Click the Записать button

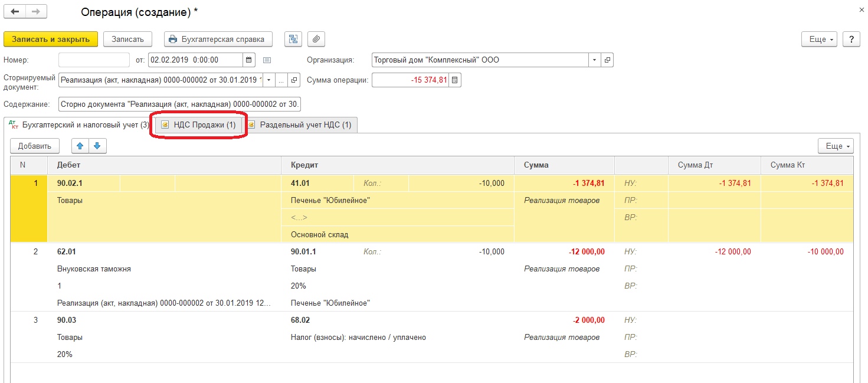(x=127, y=39)
